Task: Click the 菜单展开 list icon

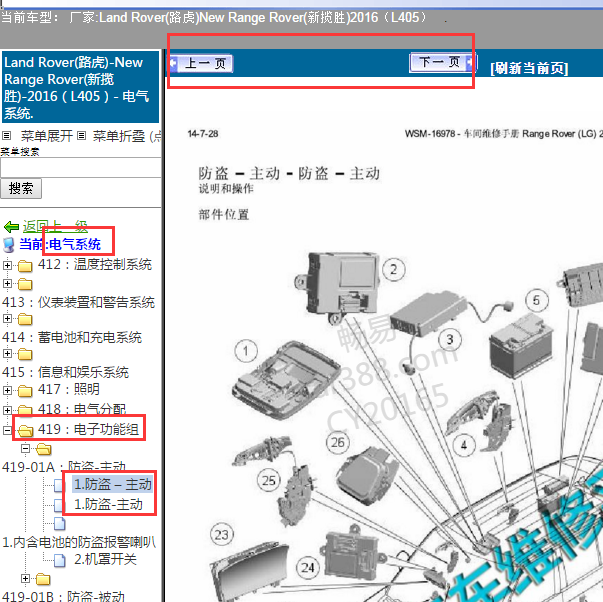Action: tap(6, 135)
